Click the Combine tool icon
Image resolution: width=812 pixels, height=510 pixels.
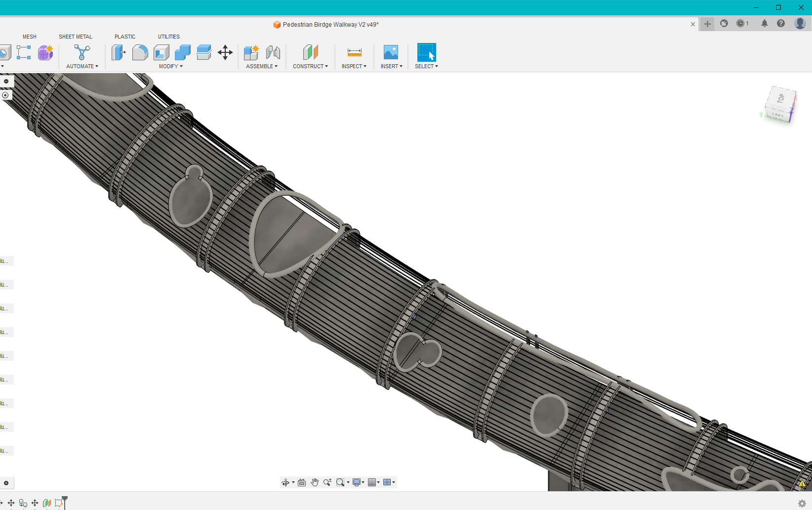point(183,52)
